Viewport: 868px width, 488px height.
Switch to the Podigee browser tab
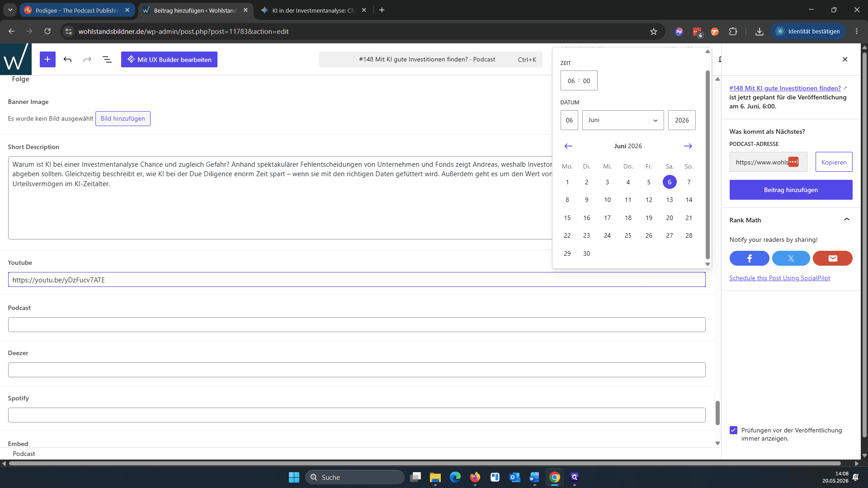(77, 10)
